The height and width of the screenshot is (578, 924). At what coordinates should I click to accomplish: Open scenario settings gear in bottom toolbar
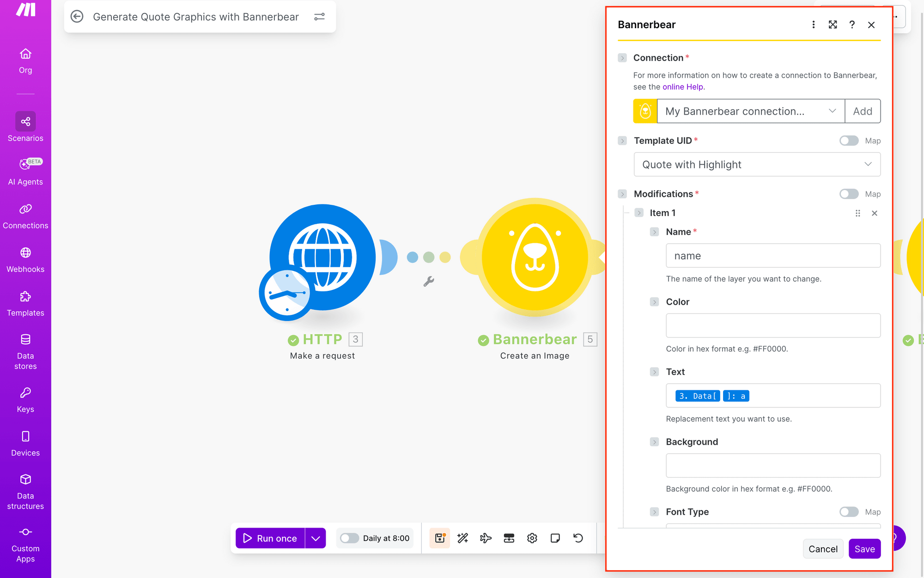click(x=532, y=538)
